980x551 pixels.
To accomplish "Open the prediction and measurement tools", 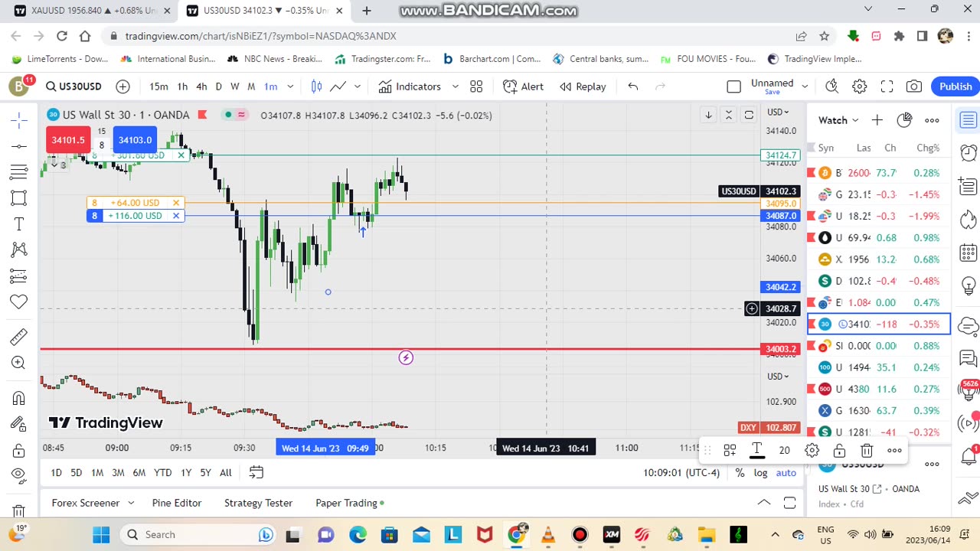I will pos(19,275).
